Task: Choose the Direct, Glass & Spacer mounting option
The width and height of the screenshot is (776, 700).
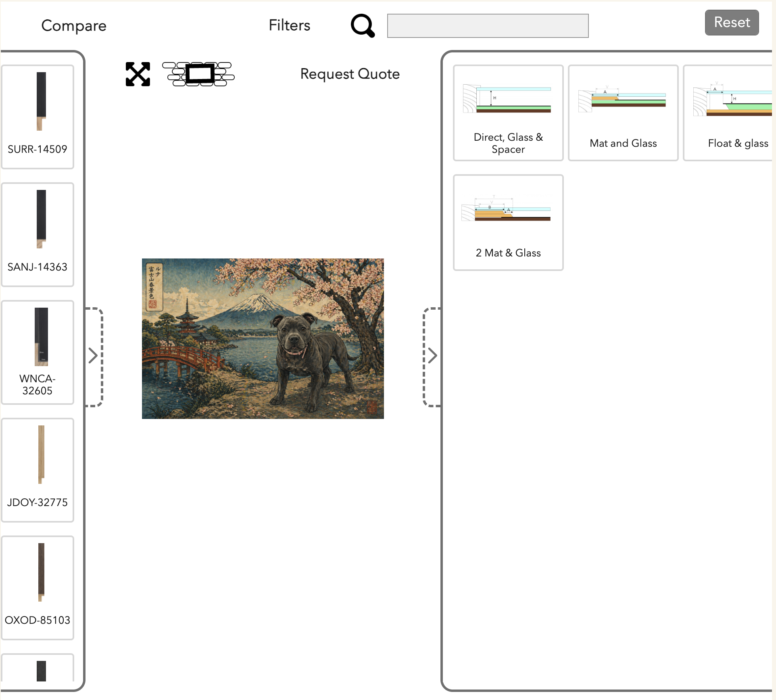Action: tap(508, 113)
